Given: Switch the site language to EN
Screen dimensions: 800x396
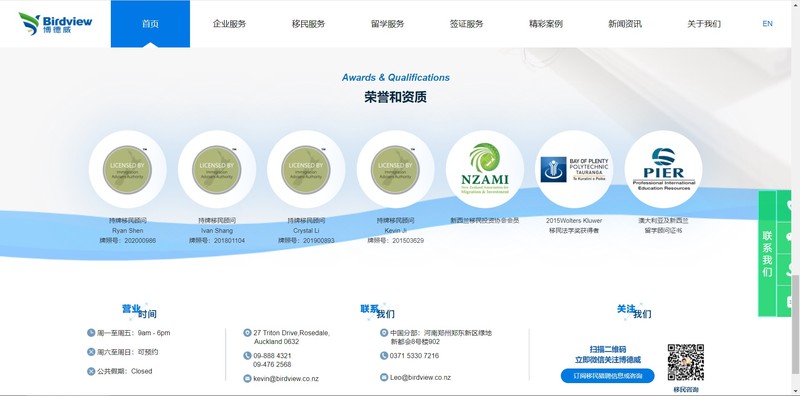Looking at the screenshot, I should (767, 23).
